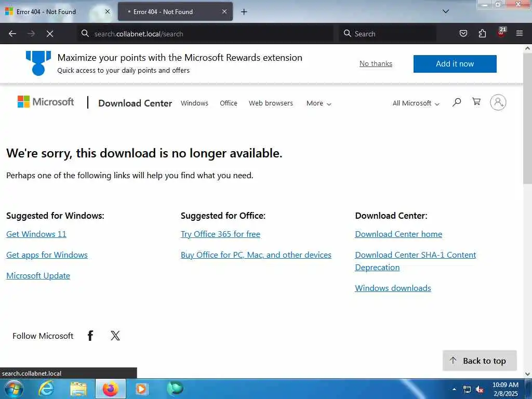Click the browser back arrow
The image size is (532, 399).
(12, 34)
